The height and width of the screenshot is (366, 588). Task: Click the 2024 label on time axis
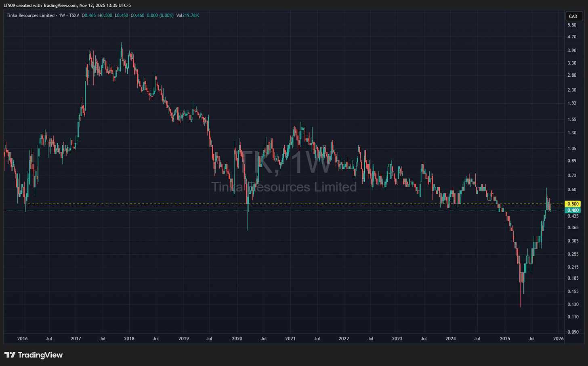(451, 339)
